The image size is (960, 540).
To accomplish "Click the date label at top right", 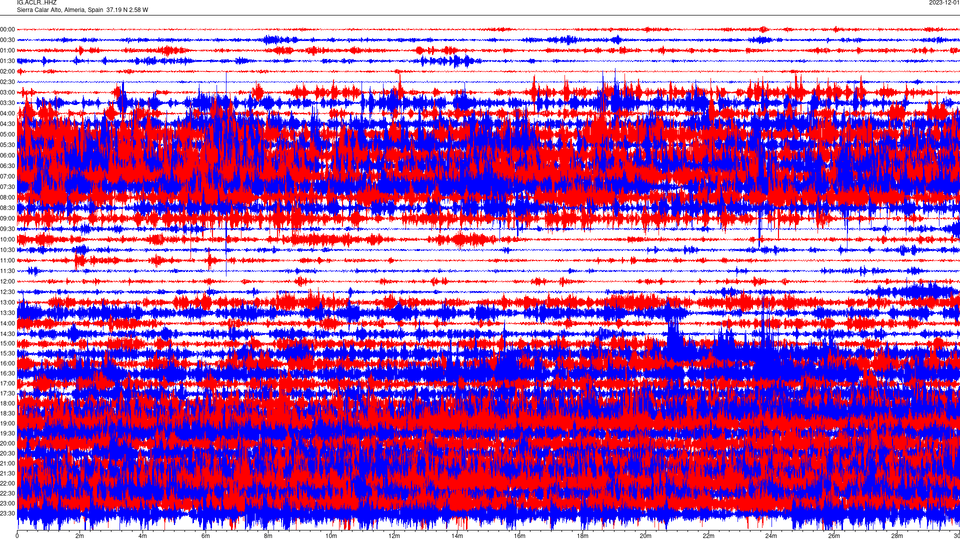I will pos(944,2).
